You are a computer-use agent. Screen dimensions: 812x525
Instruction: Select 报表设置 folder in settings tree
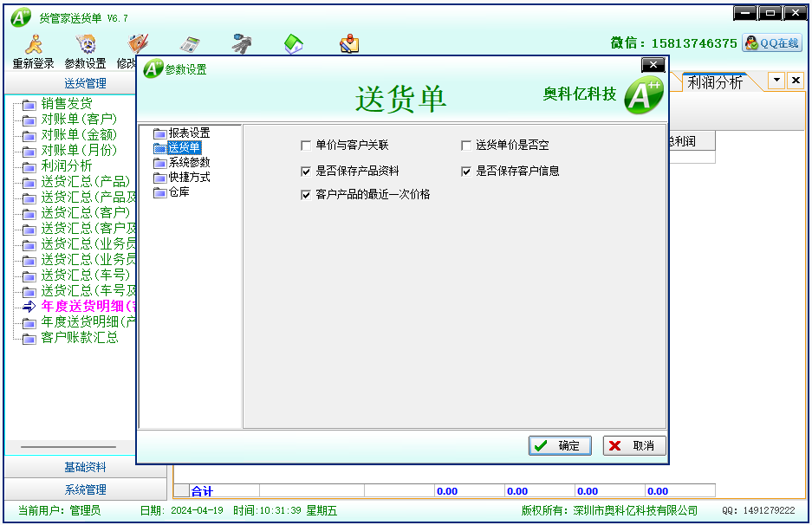coord(188,133)
